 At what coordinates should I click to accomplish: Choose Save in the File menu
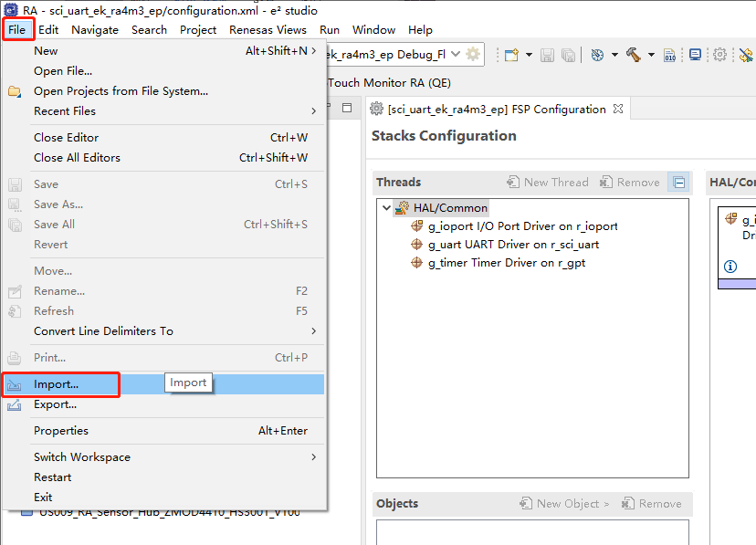point(164,184)
